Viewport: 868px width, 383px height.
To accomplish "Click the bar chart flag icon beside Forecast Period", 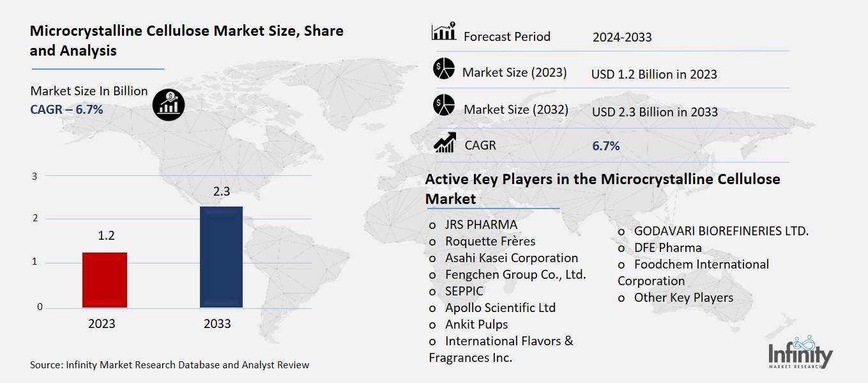I will coord(443,31).
